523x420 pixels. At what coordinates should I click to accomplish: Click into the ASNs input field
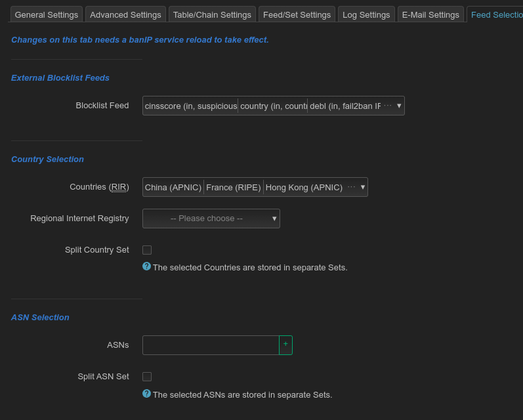[x=211, y=345]
